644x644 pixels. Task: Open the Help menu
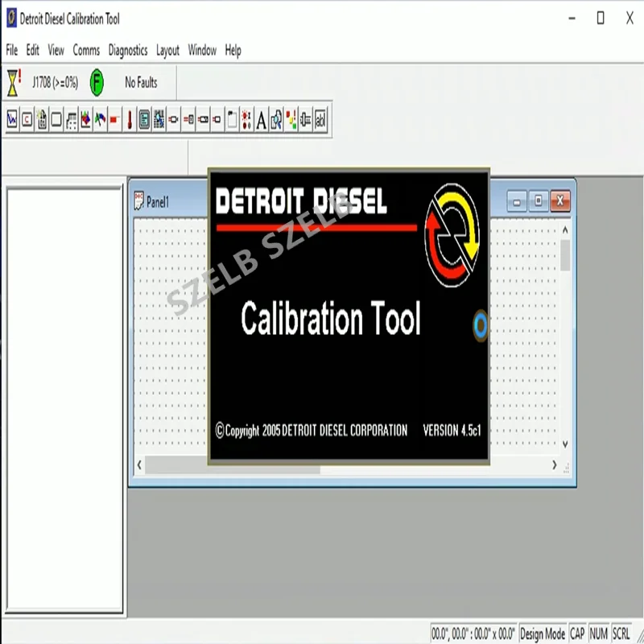pos(233,50)
